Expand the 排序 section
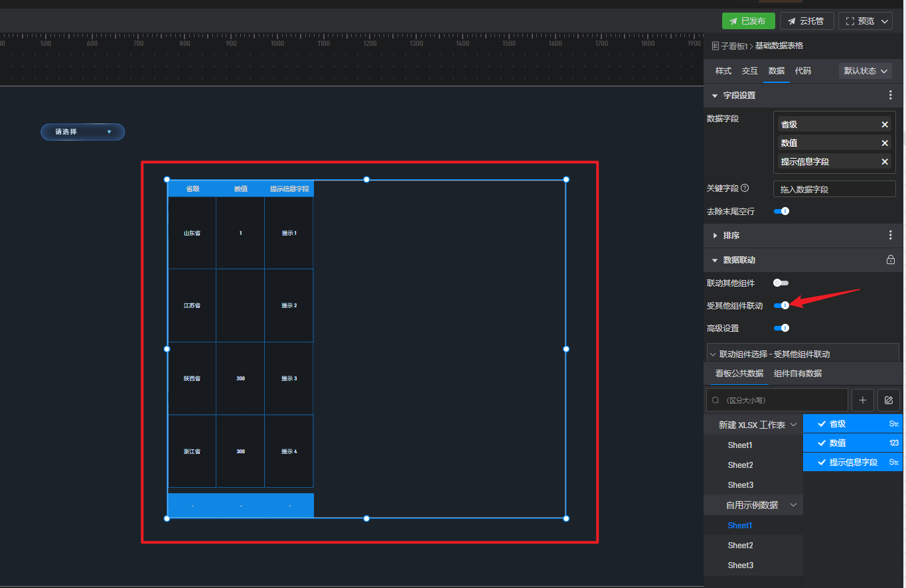Viewport: 906px width, 588px height. tap(715, 236)
